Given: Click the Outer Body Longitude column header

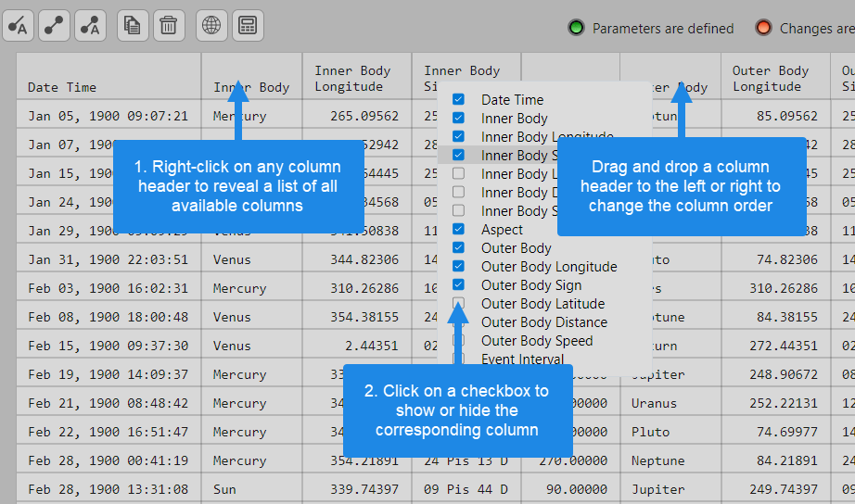Looking at the screenshot, I should tap(775, 76).
